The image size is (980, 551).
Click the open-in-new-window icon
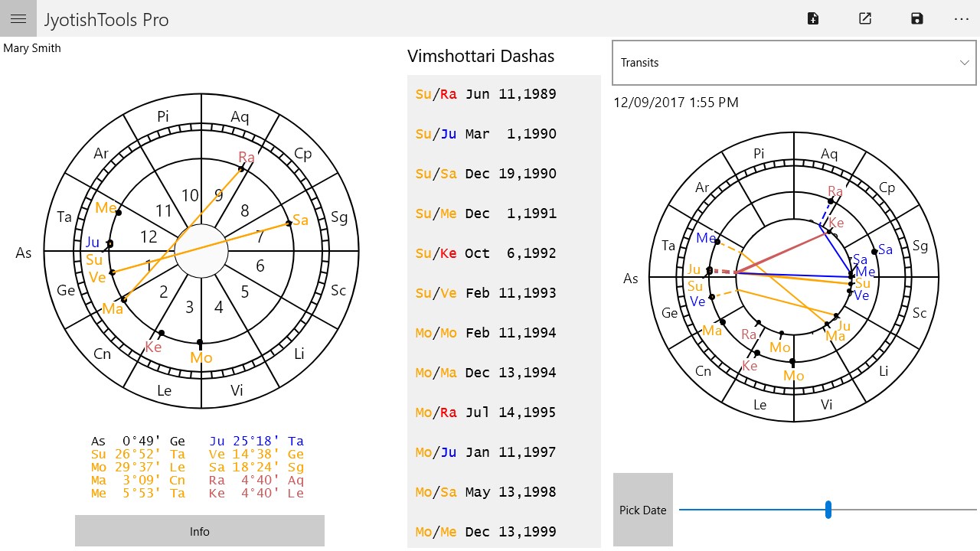click(x=865, y=18)
